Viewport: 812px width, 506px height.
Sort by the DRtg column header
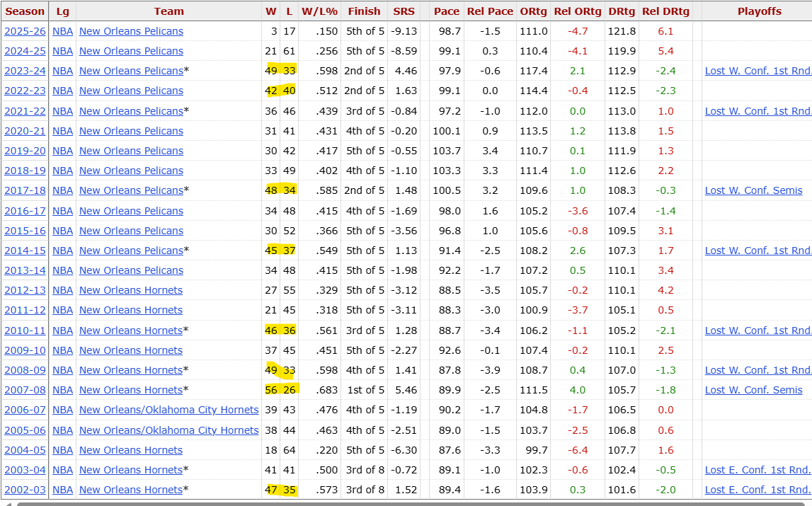(x=622, y=11)
